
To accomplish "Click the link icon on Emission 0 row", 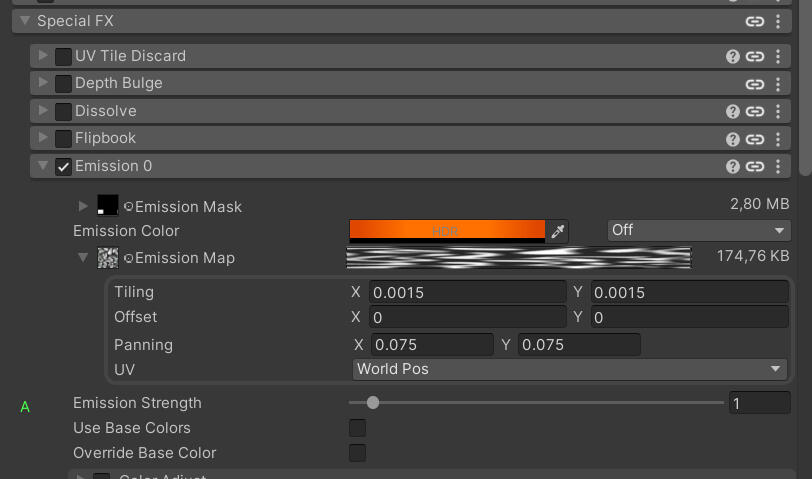I will pyautogui.click(x=755, y=167).
